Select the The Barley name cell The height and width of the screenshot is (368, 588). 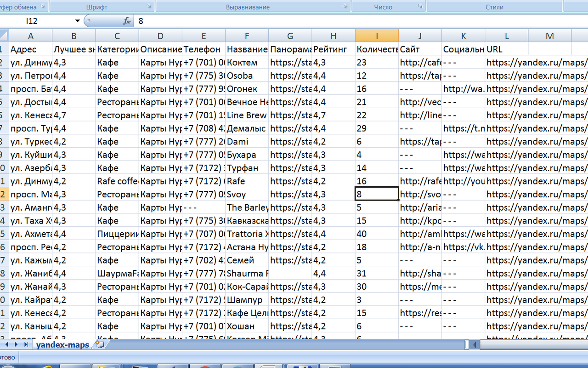point(247,207)
